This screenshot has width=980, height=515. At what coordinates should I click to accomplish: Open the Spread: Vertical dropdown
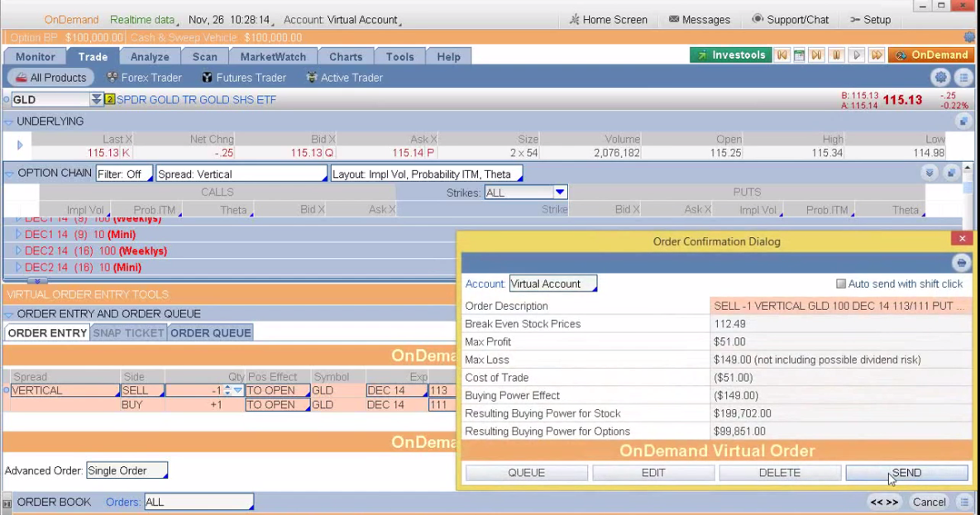[x=241, y=174]
